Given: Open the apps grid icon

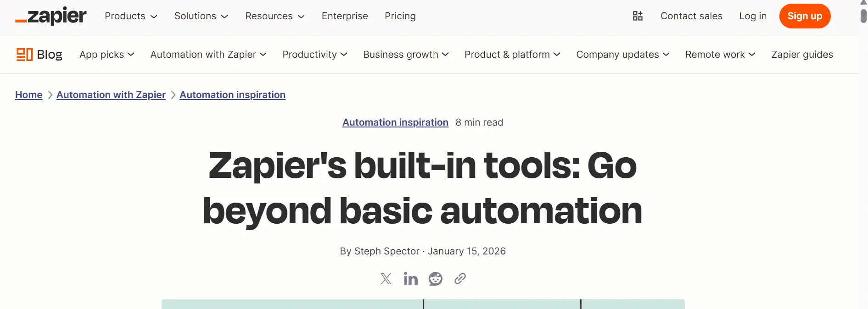Looking at the screenshot, I should point(638,16).
